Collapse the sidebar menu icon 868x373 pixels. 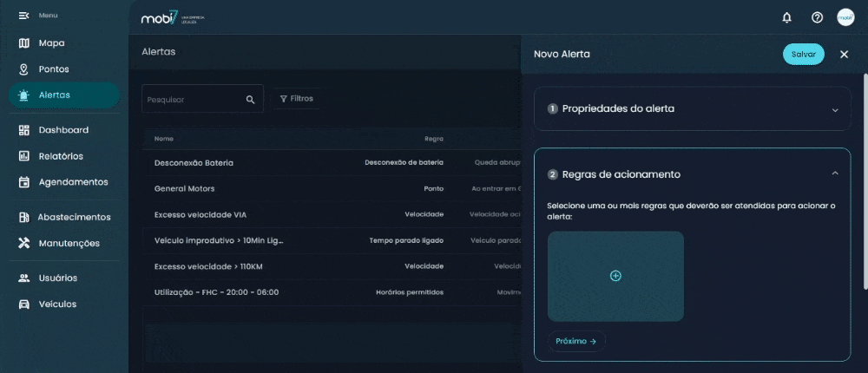point(24,16)
